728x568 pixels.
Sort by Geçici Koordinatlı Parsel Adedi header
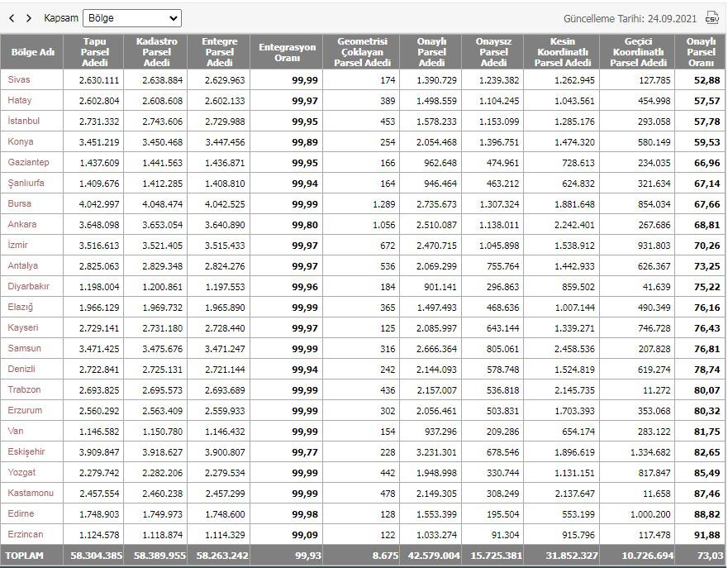638,52
